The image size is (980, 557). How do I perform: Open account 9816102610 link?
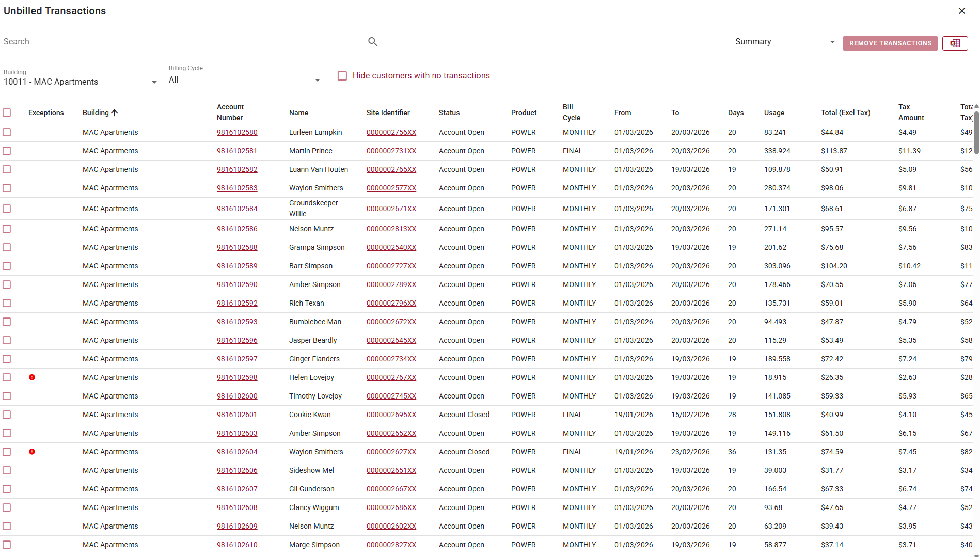click(237, 545)
